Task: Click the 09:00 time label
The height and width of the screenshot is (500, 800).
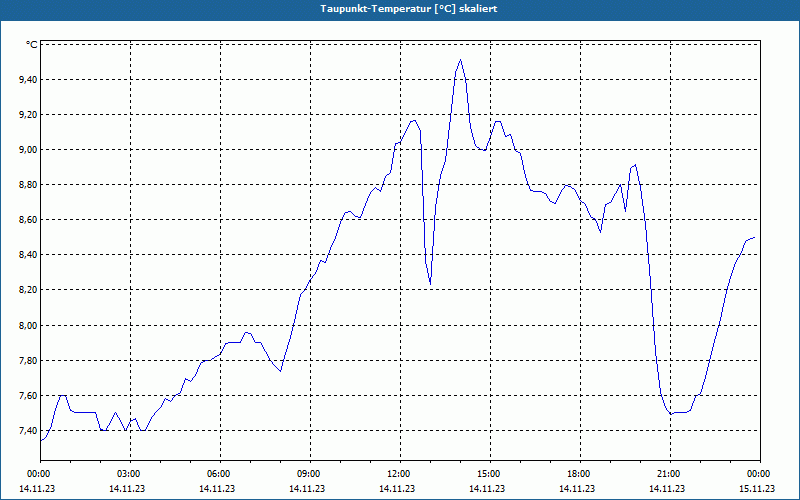Action: point(307,474)
